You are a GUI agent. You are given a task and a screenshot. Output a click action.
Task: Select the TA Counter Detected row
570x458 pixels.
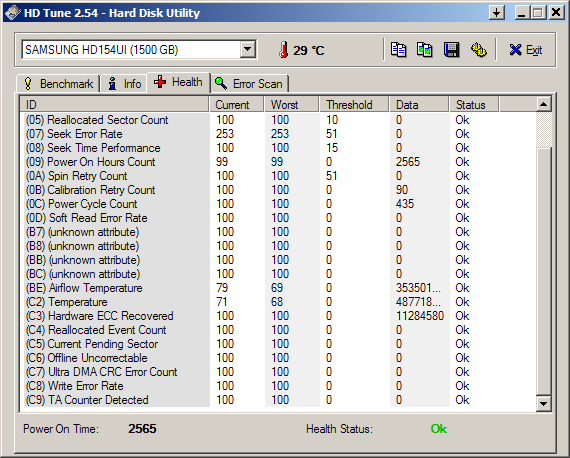(278, 400)
